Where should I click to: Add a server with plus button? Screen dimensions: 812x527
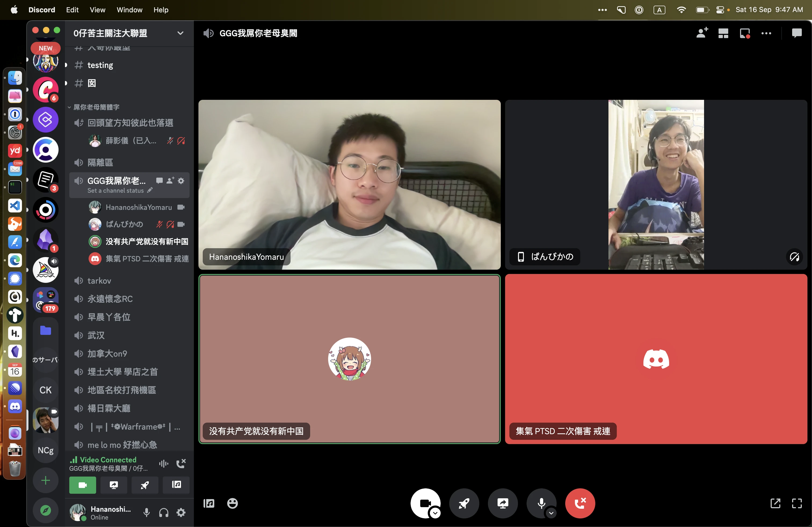45,480
